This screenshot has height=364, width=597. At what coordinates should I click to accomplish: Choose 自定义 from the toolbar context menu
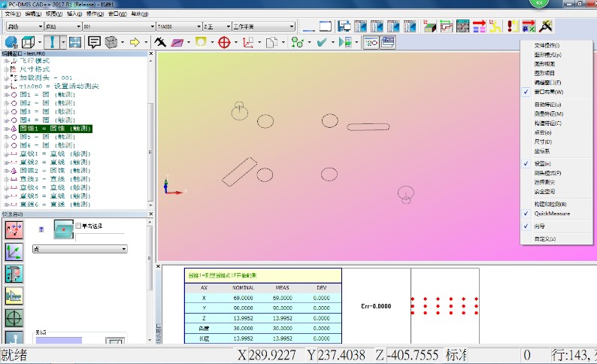tap(545, 238)
